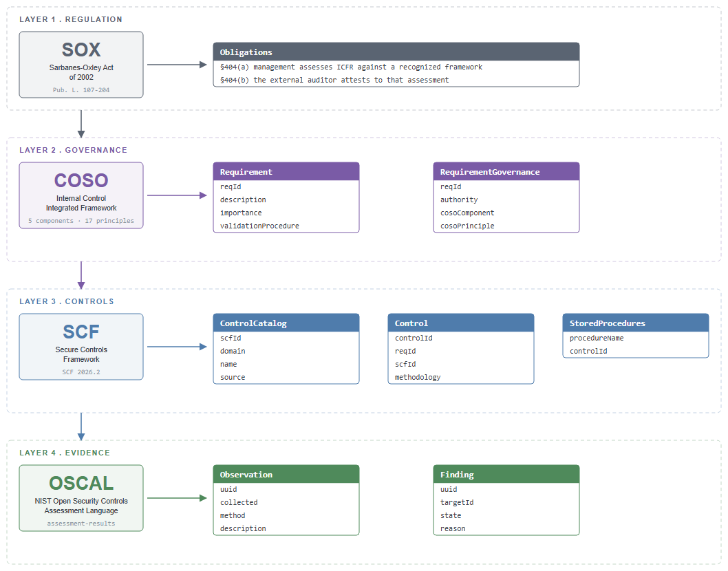Image resolution: width=728 pixels, height=571 pixels.
Task: Click the 'LAYER 2 . GOVERNANCE' label
Action: [x=73, y=151]
